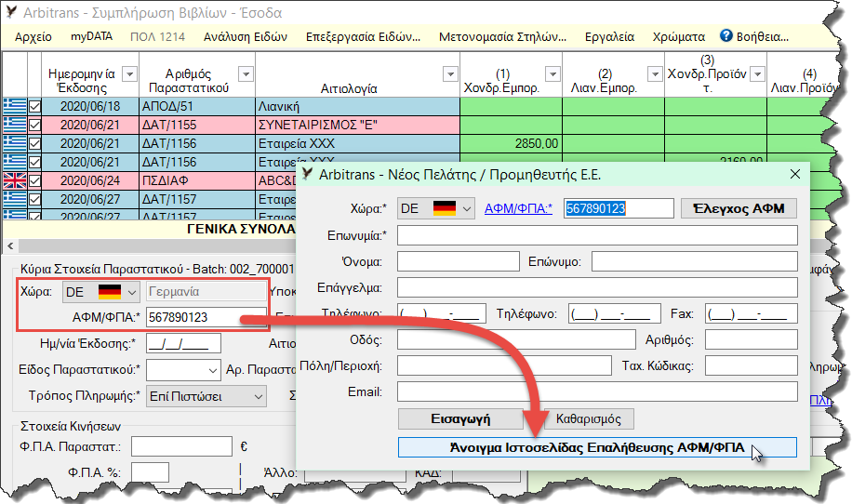Click the ΠΣΔΙΑΦ document number cell
The image size is (852, 504).
196,180
